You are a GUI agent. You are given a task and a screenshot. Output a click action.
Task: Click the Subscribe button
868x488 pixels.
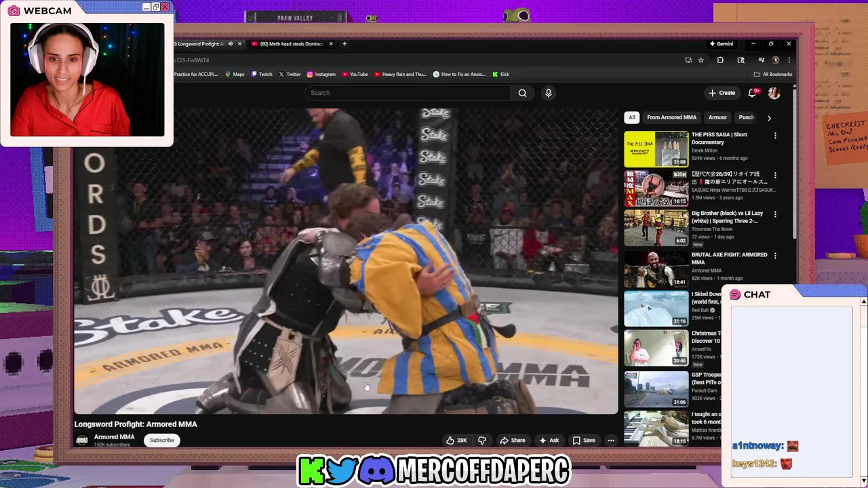[162, 441]
